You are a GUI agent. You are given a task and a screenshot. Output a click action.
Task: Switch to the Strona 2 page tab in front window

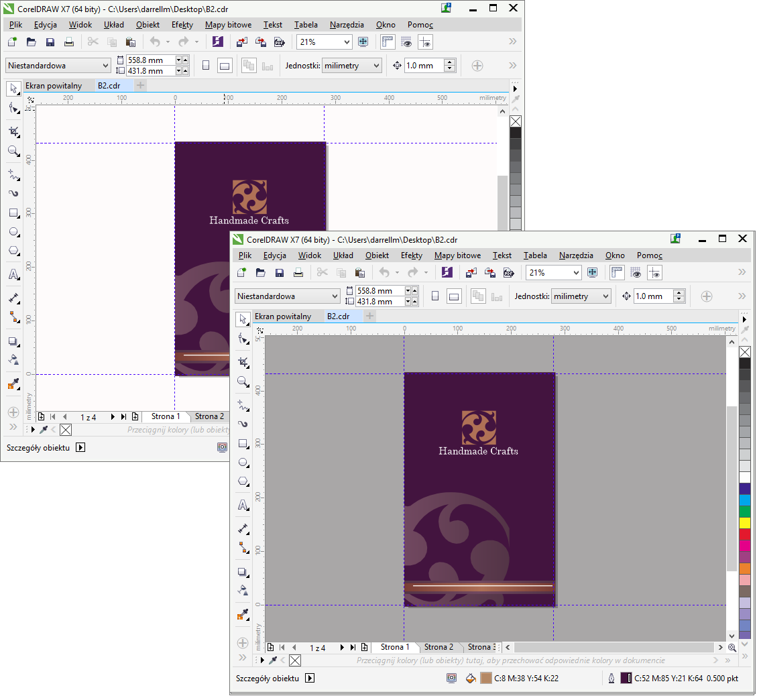(x=438, y=647)
